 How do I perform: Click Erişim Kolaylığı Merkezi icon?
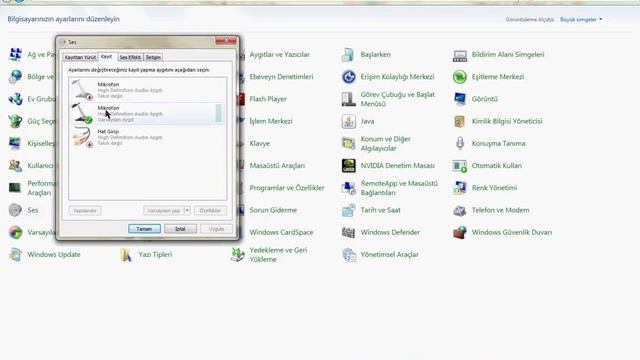[348, 77]
